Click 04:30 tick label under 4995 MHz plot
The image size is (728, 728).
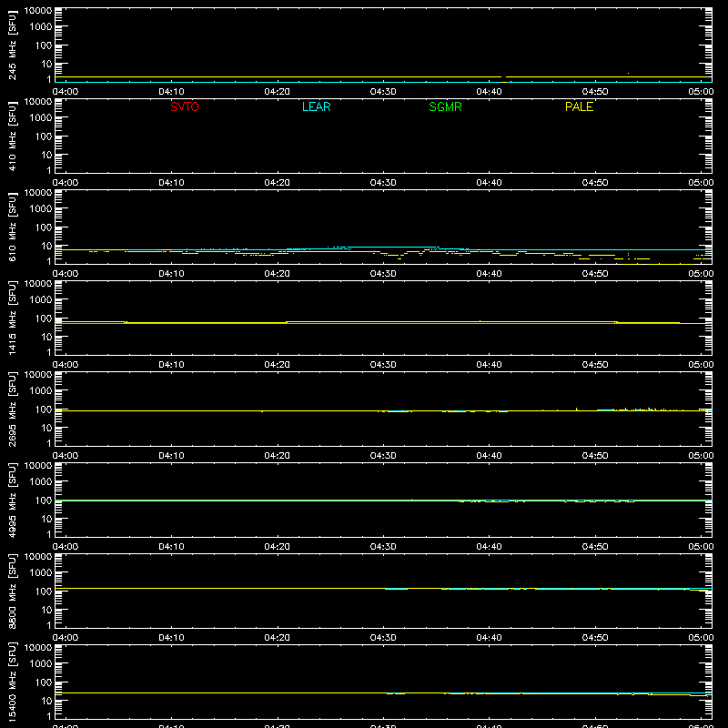click(383, 547)
